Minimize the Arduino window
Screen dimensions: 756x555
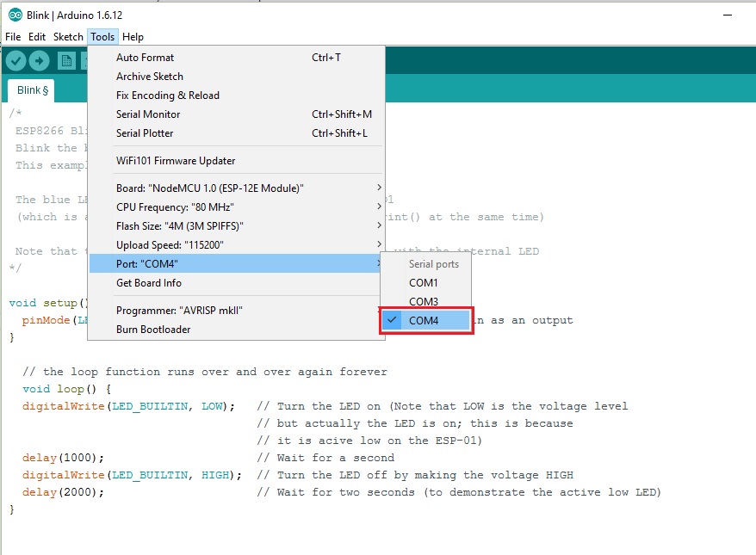728,15
